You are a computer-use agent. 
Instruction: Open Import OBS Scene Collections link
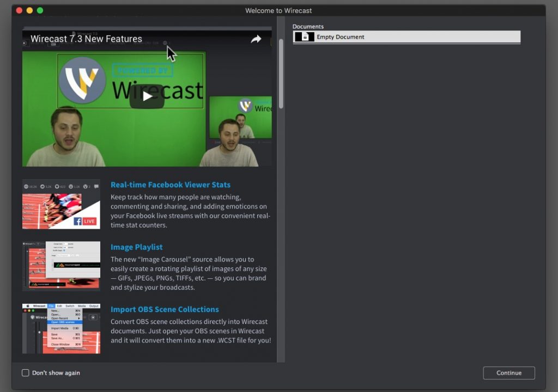tap(165, 309)
